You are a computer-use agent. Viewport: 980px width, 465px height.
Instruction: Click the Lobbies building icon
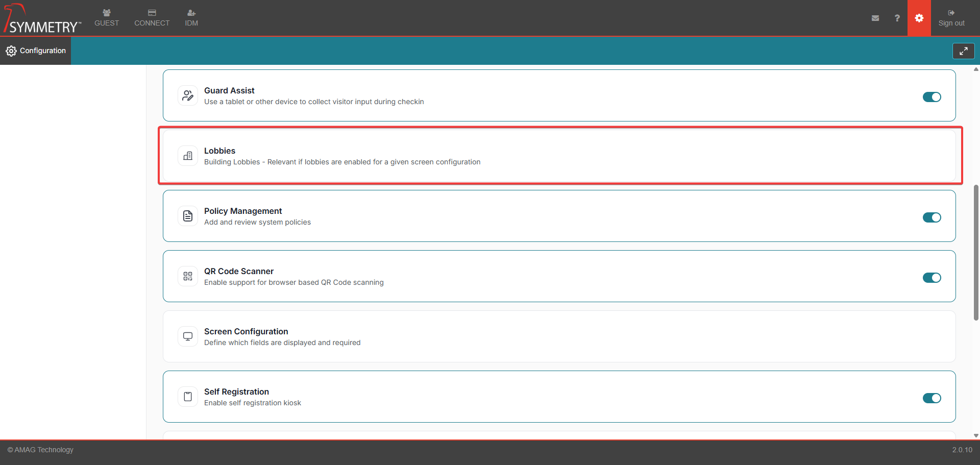click(188, 156)
